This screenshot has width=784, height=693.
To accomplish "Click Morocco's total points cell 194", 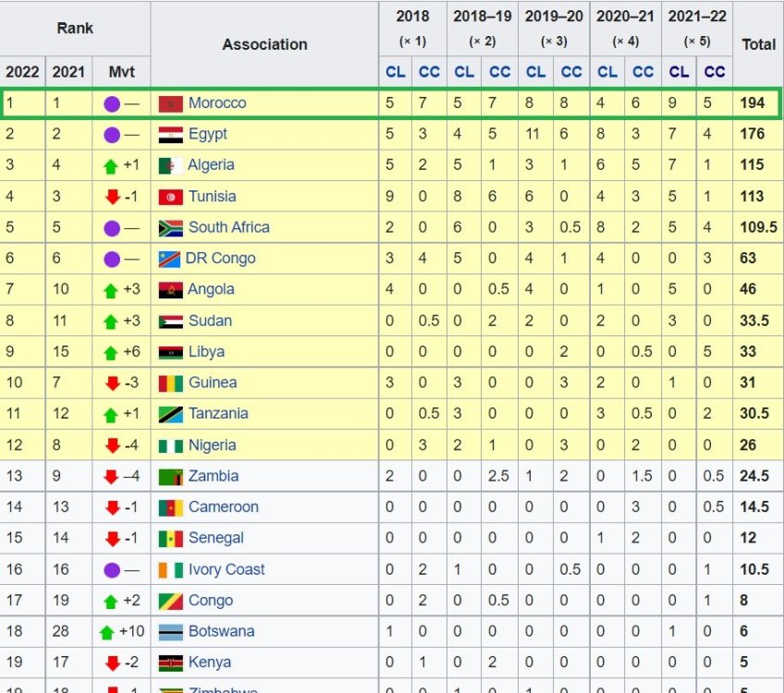I will point(753,103).
